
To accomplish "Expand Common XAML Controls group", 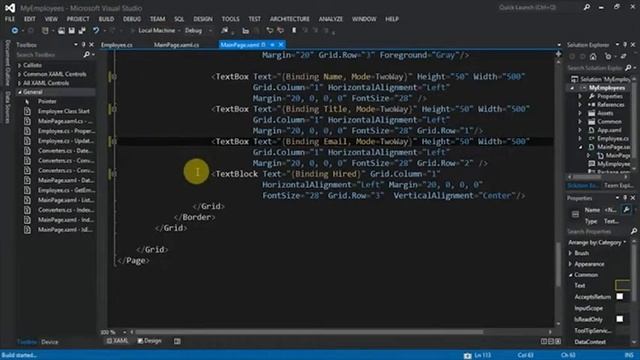I will [x=19, y=74].
